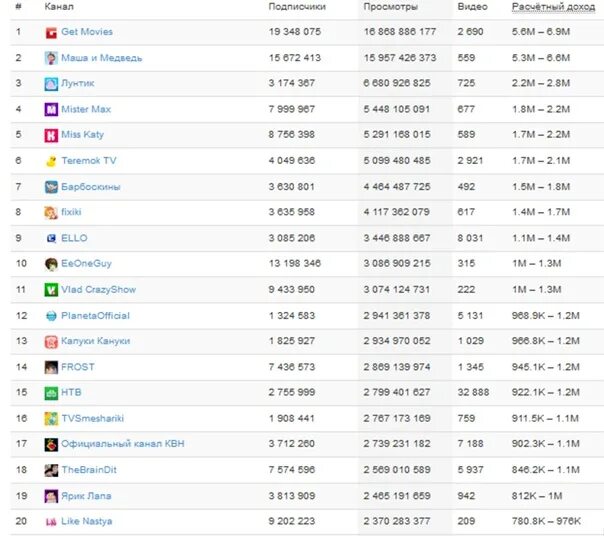Select view count 5 448 105 091
Image resolution: width=604 pixels, height=536 pixels.
[397, 109]
